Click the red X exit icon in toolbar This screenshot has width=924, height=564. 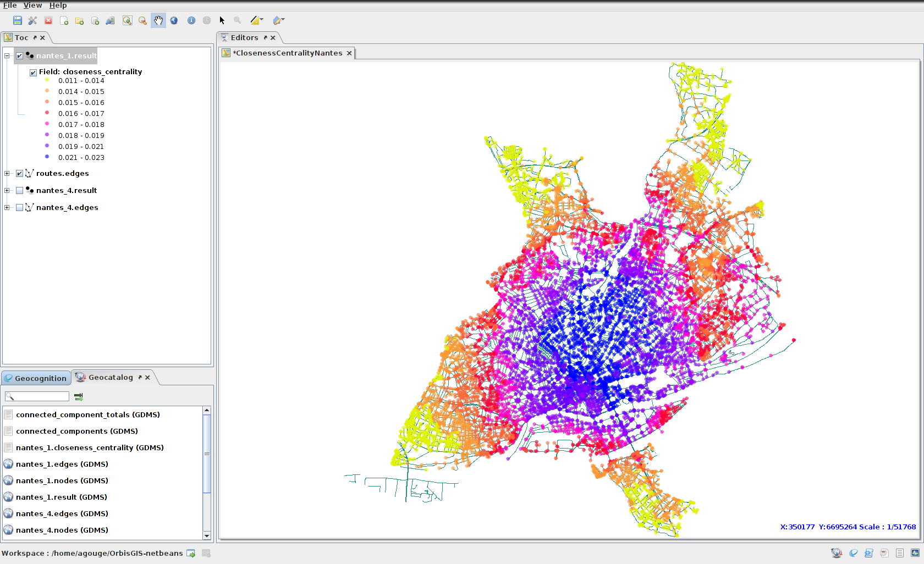click(x=48, y=20)
